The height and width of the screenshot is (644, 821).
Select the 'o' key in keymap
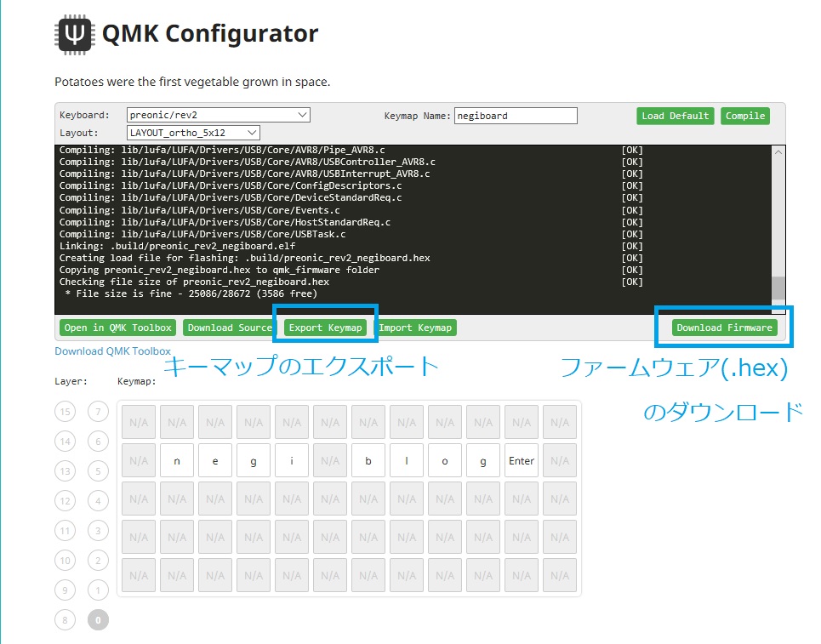[x=445, y=461]
